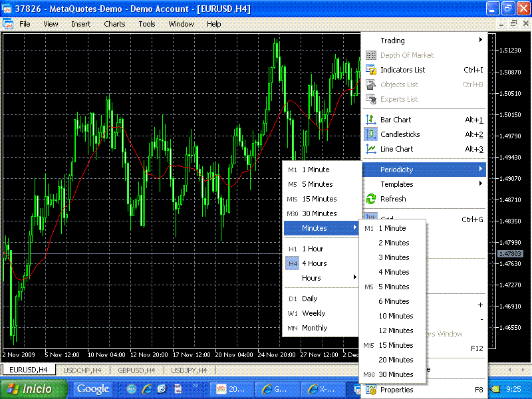Click the green Refresh icon
Screen dimensions: 532x399
pos(371,199)
